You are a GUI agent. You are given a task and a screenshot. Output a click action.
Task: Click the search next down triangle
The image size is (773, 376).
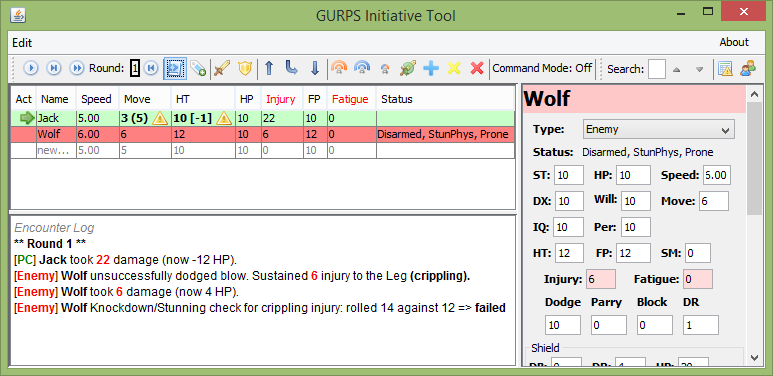click(699, 69)
